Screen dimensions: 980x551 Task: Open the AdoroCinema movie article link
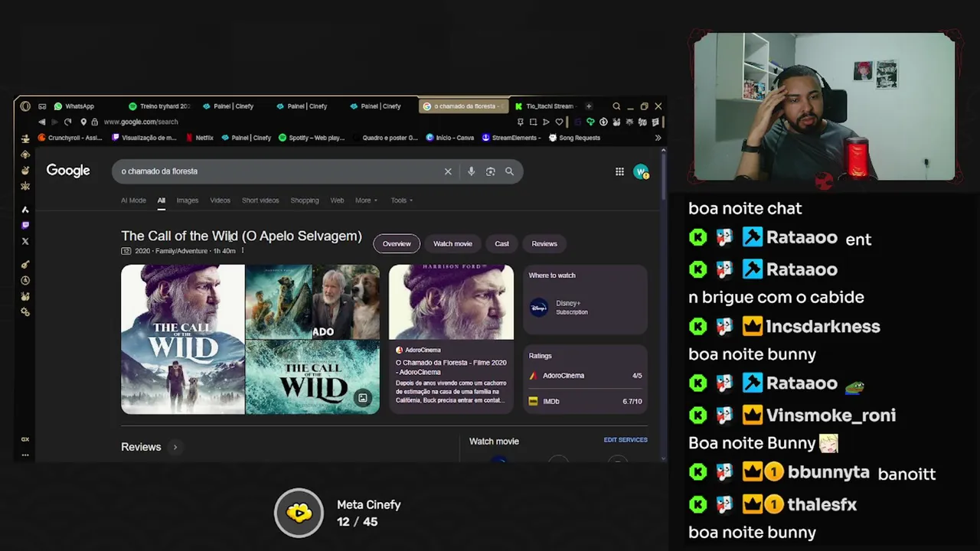coord(450,367)
